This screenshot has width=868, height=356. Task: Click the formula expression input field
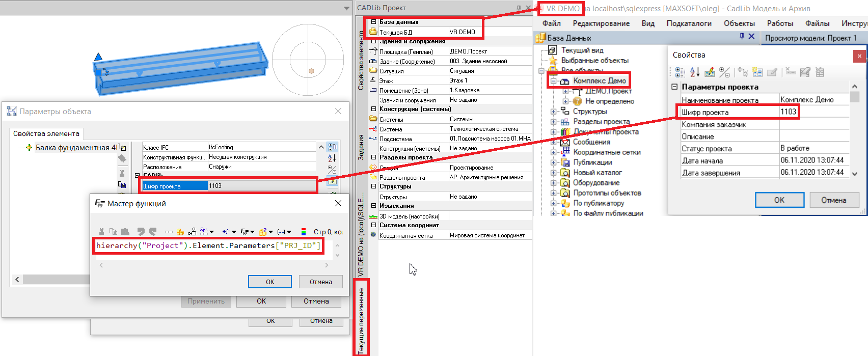[x=209, y=245]
